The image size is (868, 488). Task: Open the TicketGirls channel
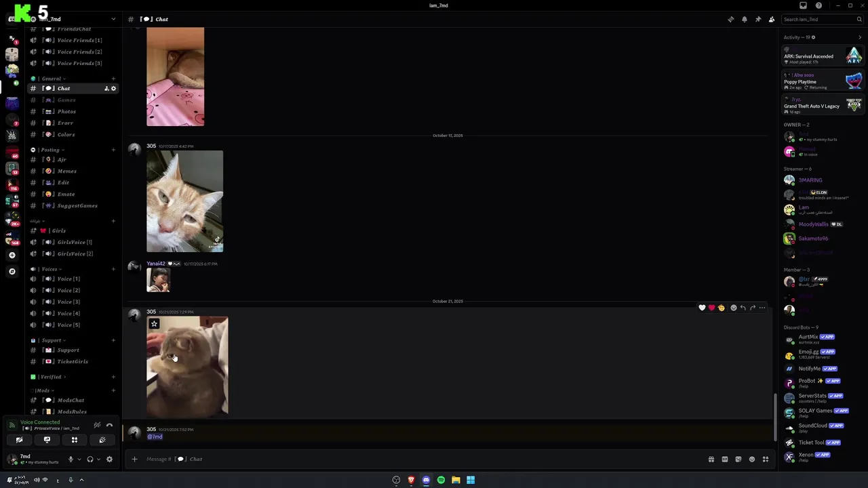[x=73, y=361]
